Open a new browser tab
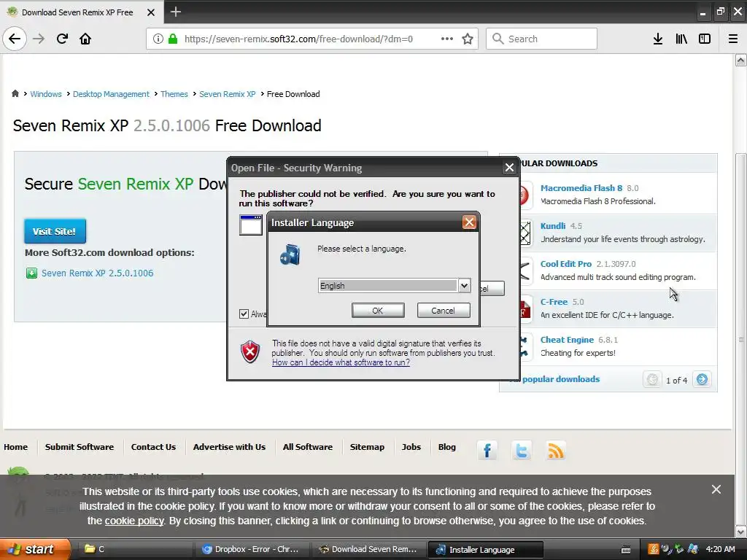The height and width of the screenshot is (560, 747). (175, 12)
